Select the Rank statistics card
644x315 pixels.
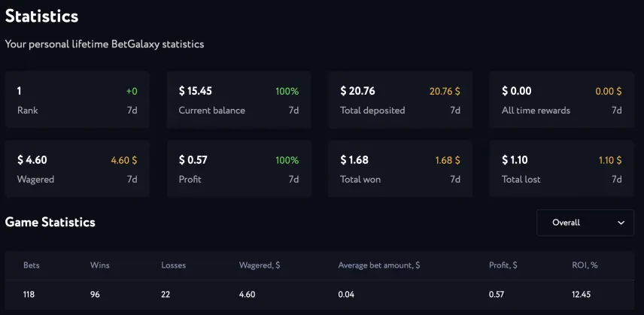coord(77,100)
